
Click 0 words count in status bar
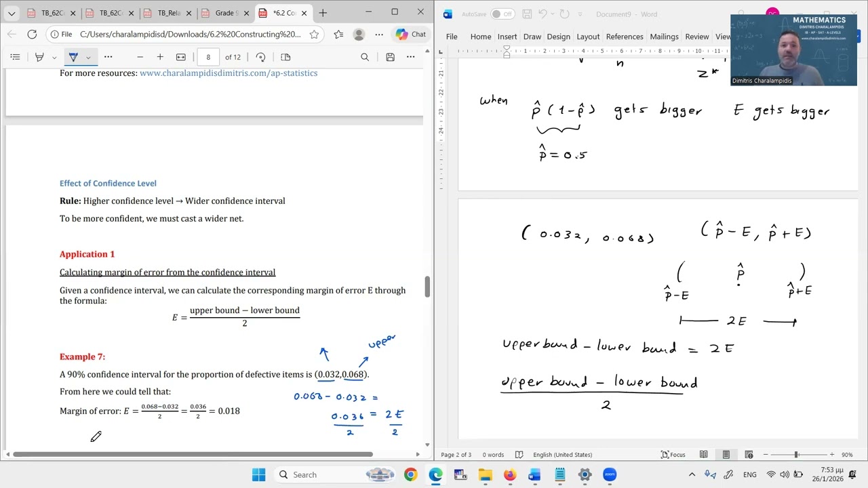pos(493,455)
